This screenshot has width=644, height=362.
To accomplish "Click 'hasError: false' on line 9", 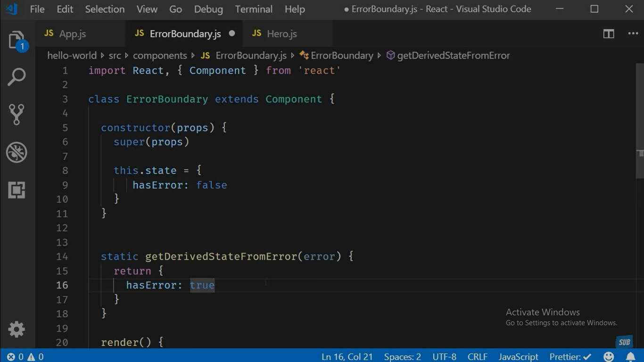I will pyautogui.click(x=180, y=185).
